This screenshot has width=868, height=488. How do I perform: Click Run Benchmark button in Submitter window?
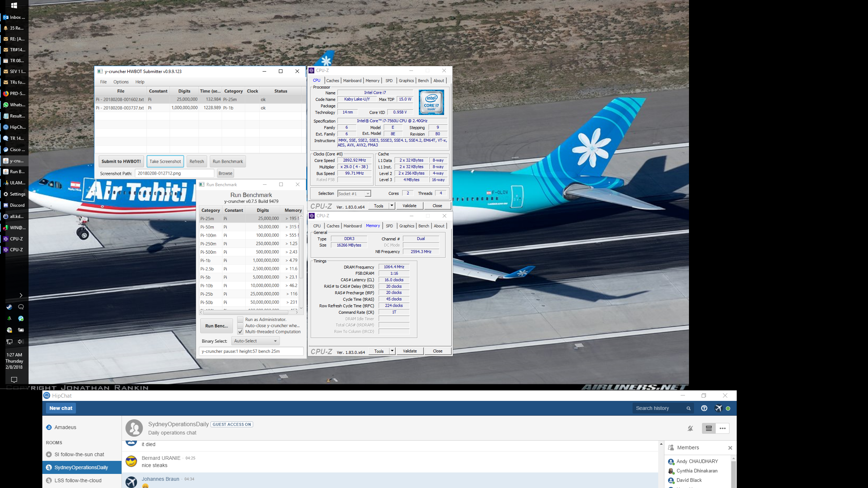pos(228,162)
